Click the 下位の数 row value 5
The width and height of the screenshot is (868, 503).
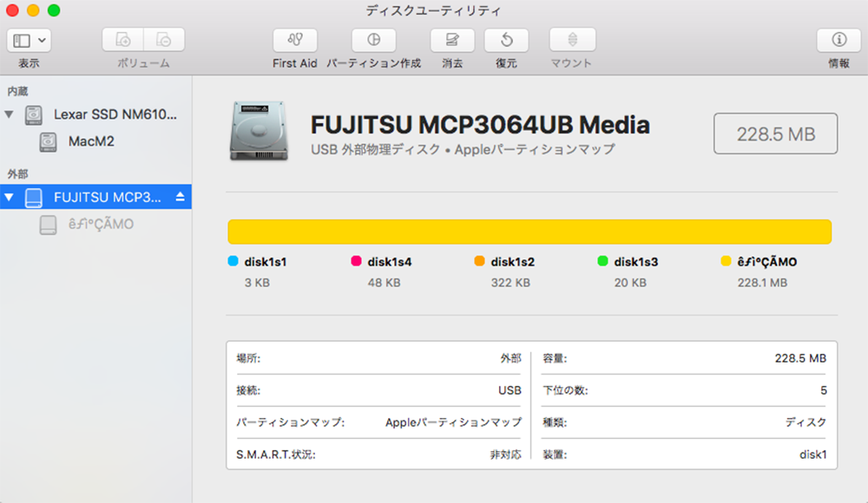click(x=823, y=390)
